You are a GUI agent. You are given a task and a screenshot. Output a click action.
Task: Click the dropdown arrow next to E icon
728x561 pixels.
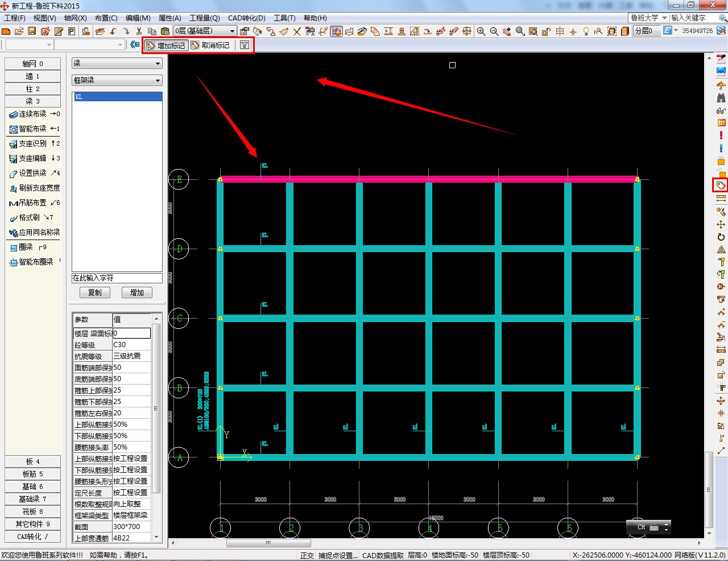(x=676, y=31)
